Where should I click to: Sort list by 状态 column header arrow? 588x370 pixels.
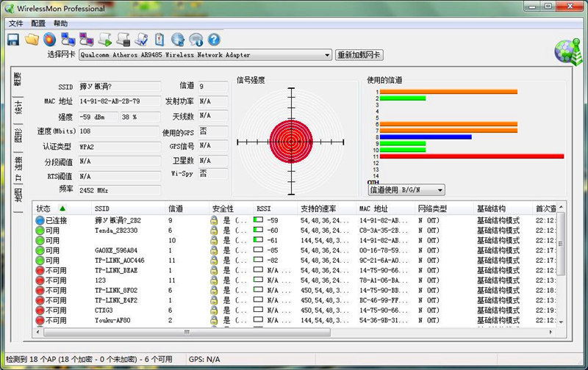point(62,208)
